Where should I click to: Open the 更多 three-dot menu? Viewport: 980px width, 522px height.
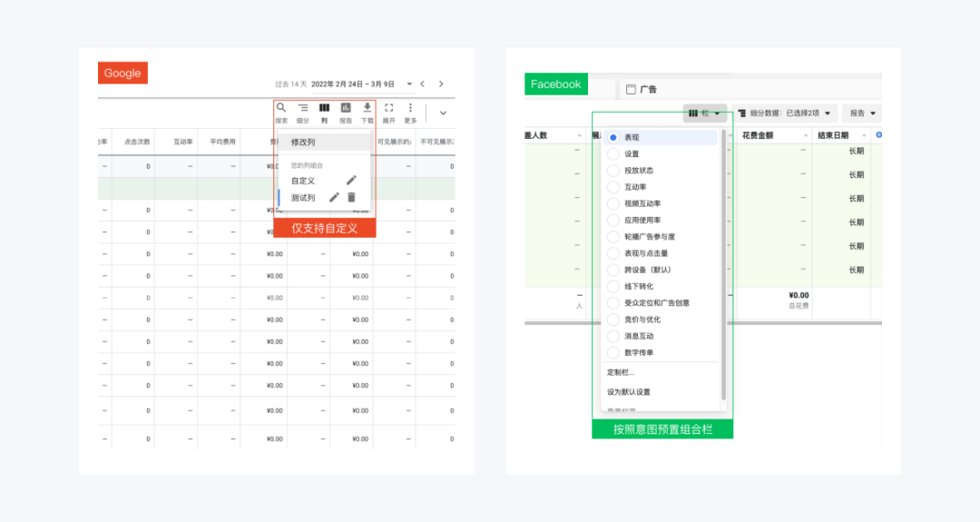click(410, 109)
